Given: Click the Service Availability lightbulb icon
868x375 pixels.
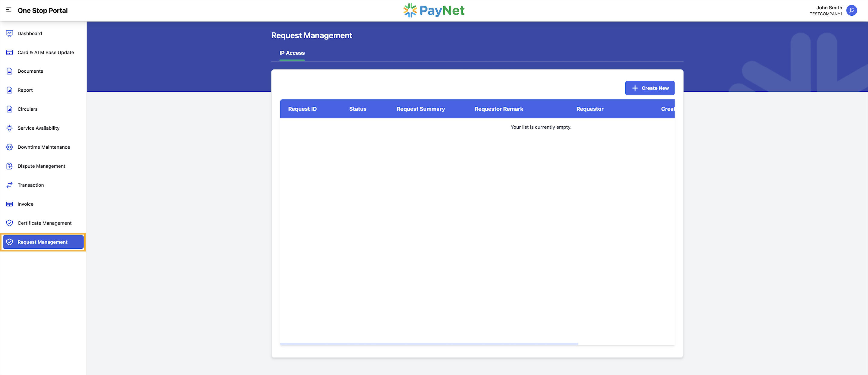Looking at the screenshot, I should tap(9, 128).
